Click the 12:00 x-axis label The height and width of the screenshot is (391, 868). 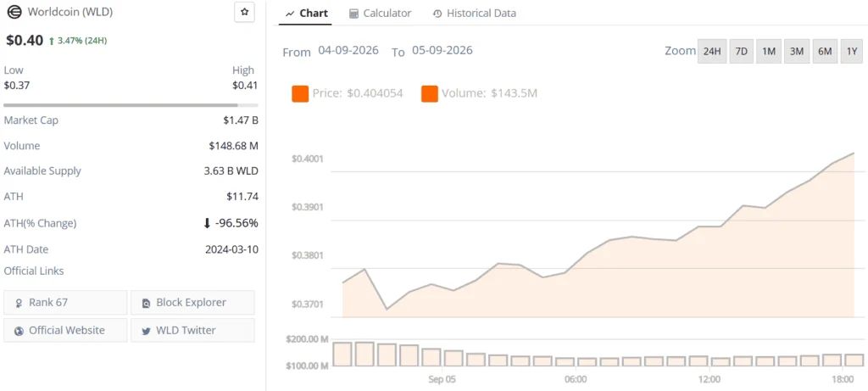709,379
